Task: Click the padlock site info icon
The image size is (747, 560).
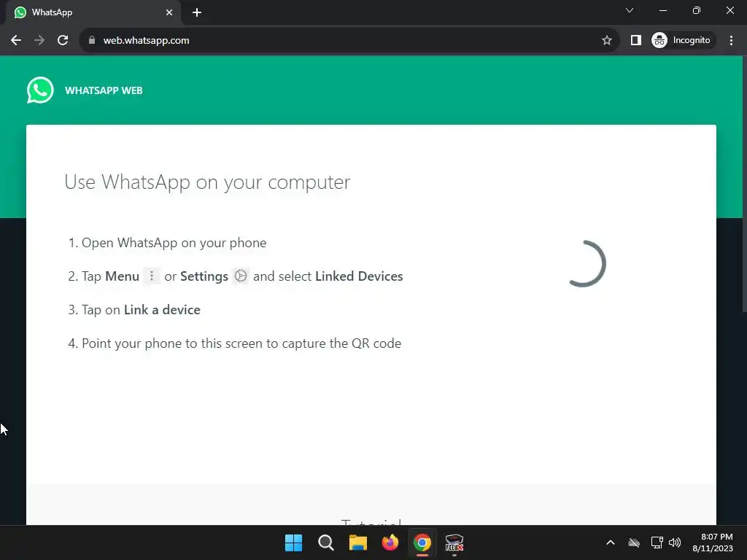Action: pos(92,41)
